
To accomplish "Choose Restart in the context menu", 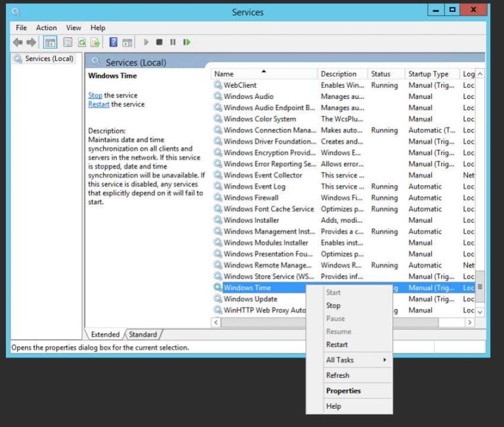I will pos(349,344).
